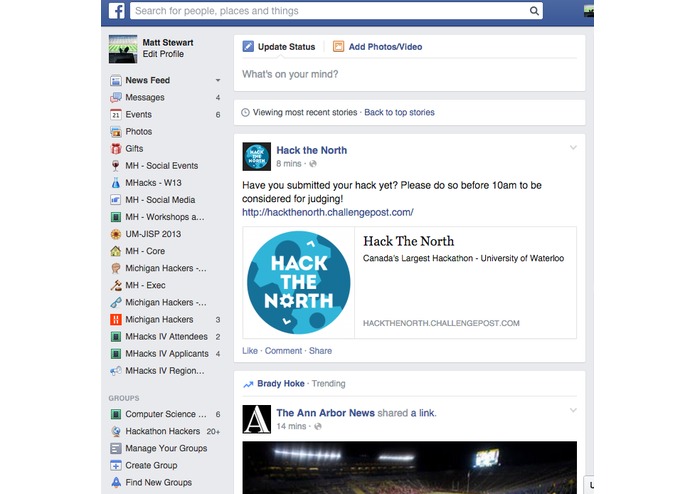Click the Events calendar icon
The width and height of the screenshot is (695, 494).
(116, 115)
